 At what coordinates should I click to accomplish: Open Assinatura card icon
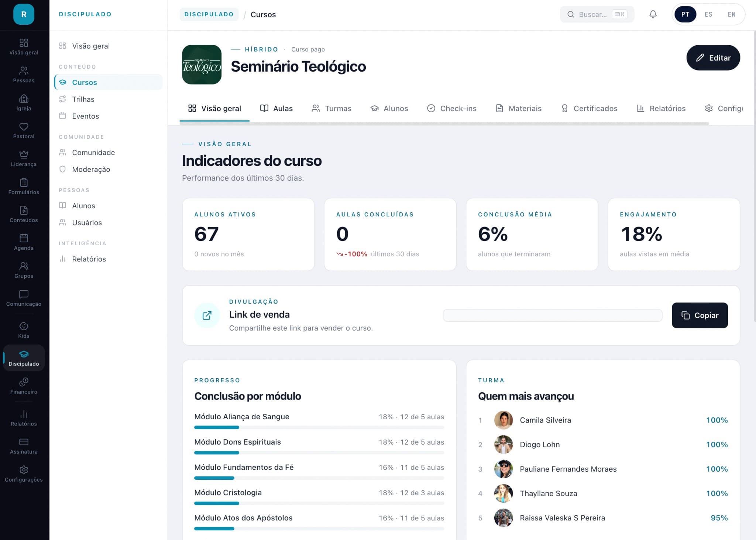point(24,442)
